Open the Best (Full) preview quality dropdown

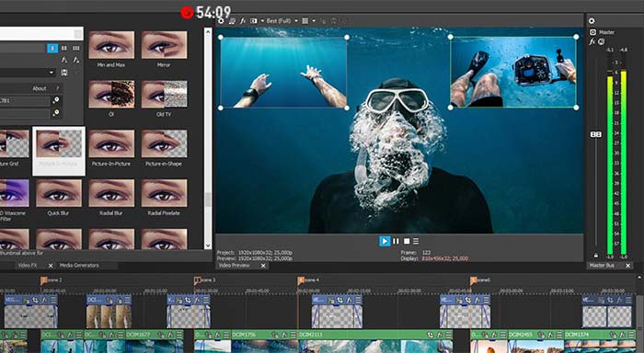[282, 20]
